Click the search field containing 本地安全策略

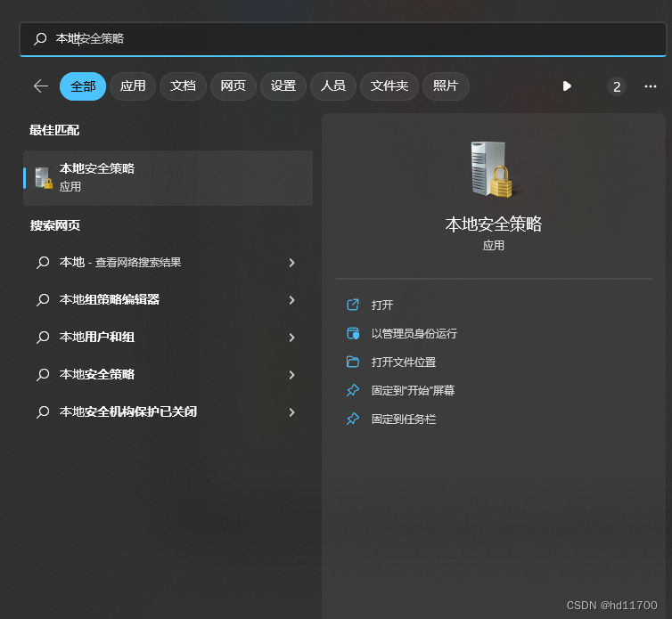coord(343,39)
